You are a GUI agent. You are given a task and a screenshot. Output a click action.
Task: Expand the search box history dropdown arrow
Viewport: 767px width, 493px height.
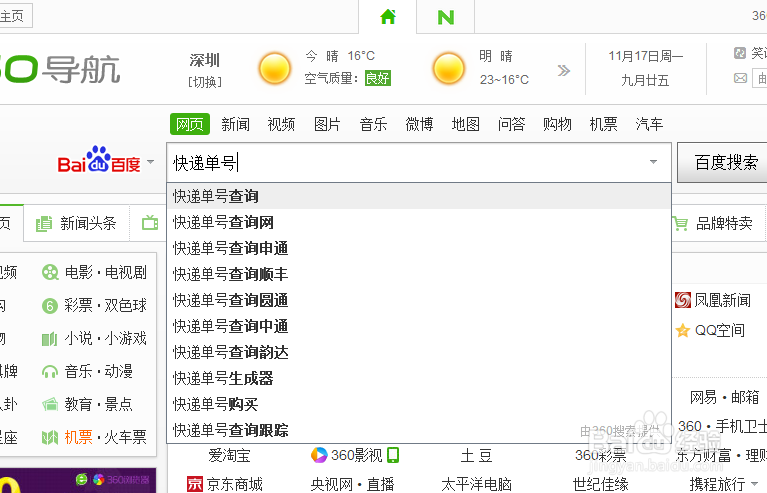[654, 162]
